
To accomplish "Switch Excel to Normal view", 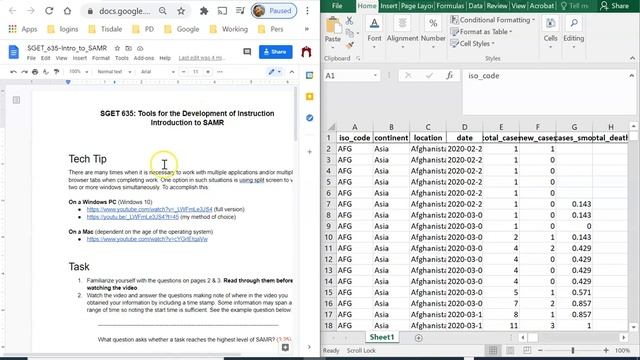I will (493, 350).
